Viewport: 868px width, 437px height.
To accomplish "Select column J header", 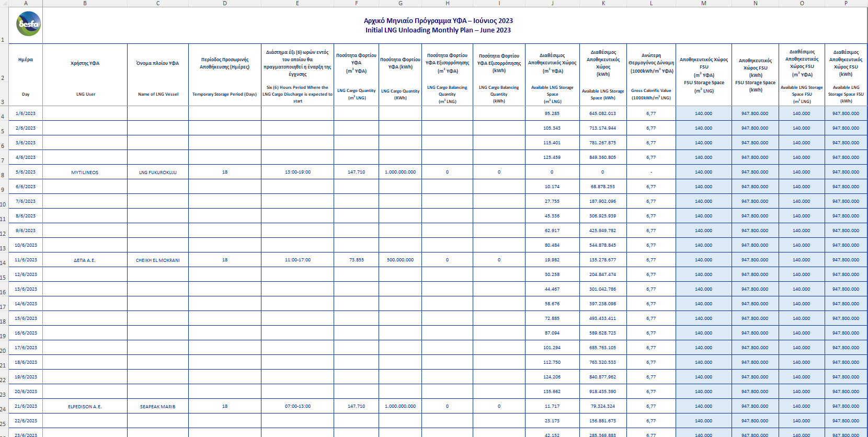I will click(552, 3).
